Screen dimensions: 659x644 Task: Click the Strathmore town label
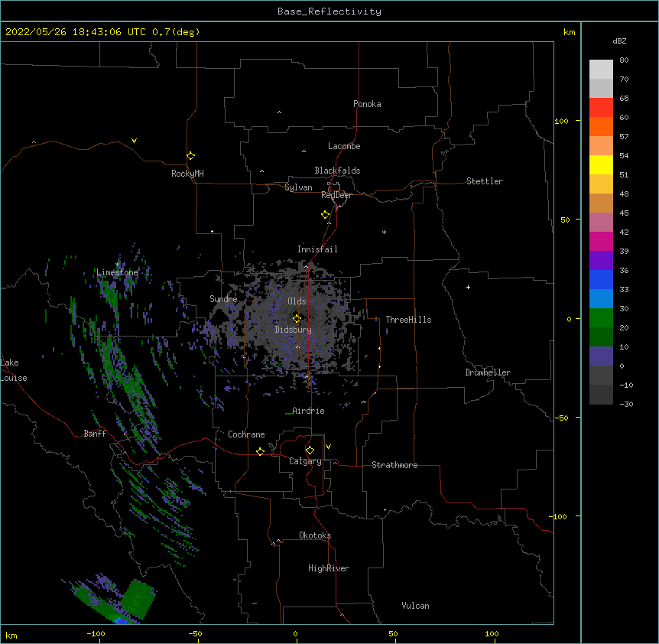(x=394, y=465)
